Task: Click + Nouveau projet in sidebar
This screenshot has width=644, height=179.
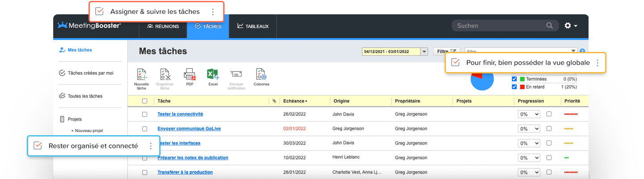Action: (87, 131)
